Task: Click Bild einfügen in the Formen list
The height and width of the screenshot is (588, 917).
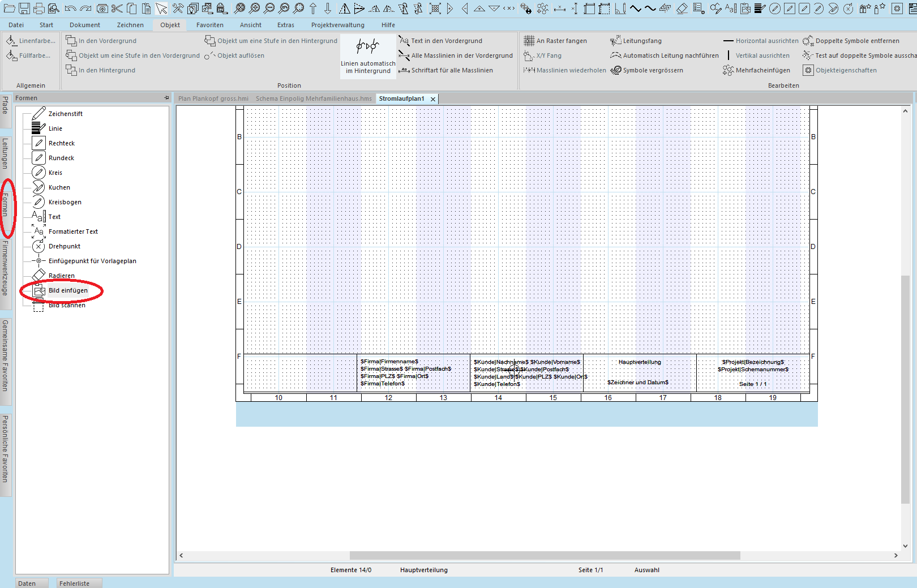Action: (68, 290)
